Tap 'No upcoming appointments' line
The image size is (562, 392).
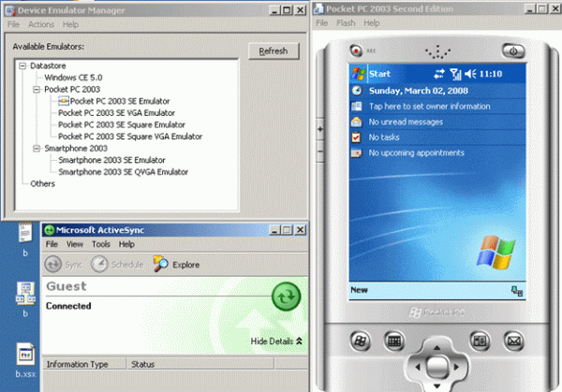[416, 152]
